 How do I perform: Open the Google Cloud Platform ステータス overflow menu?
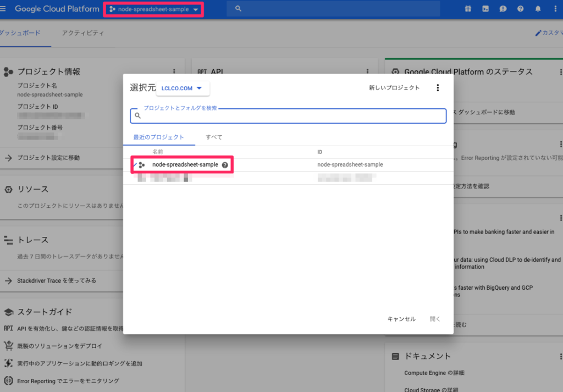click(560, 71)
